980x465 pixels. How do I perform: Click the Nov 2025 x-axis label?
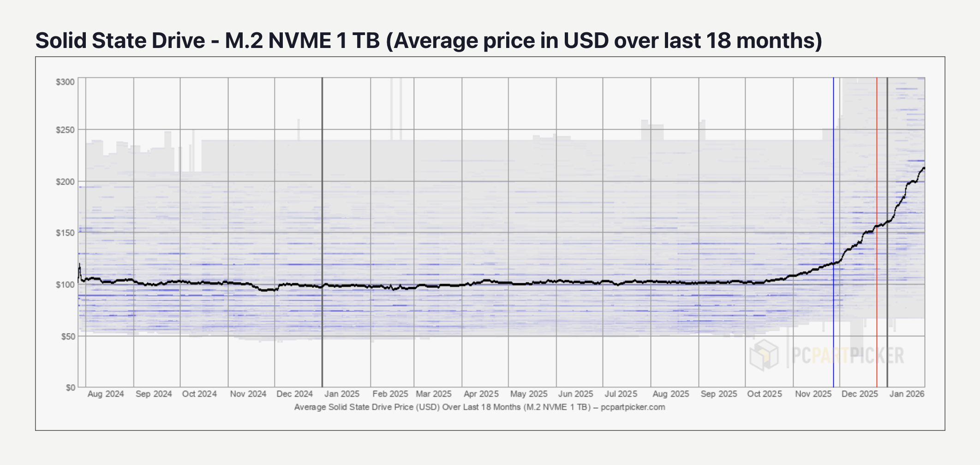[x=813, y=394]
